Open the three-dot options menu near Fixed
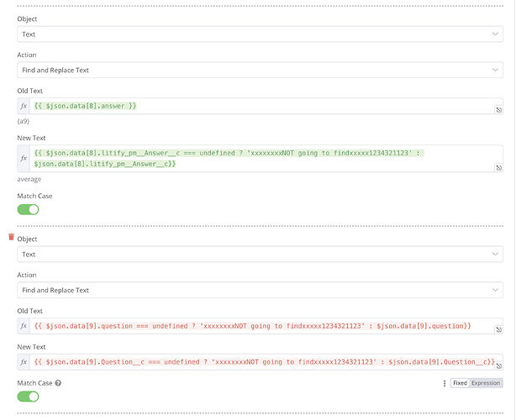This screenshot has width=516, height=420. [x=444, y=383]
